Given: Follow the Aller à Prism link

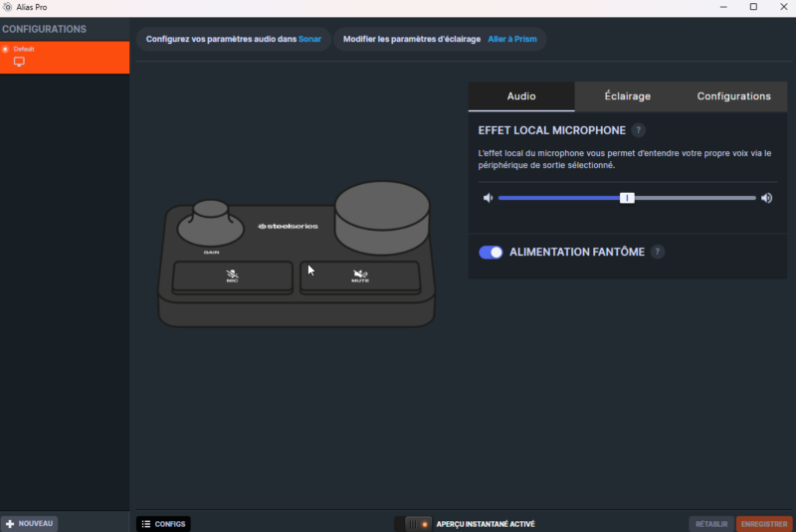Looking at the screenshot, I should coord(511,40).
